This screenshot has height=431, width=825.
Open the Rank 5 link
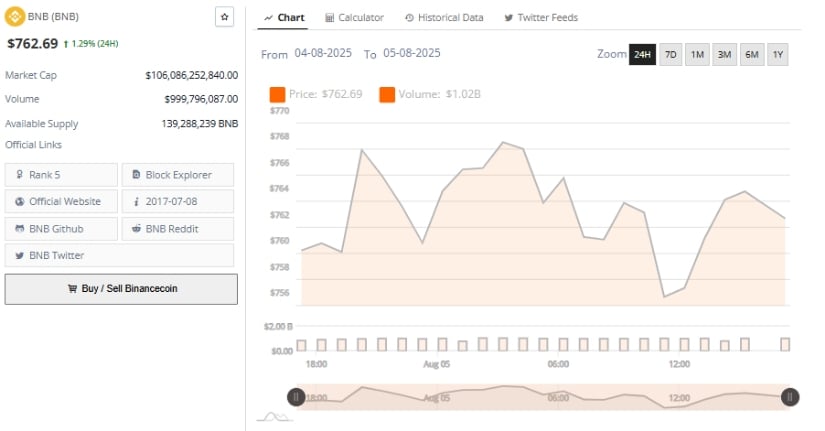pos(61,174)
